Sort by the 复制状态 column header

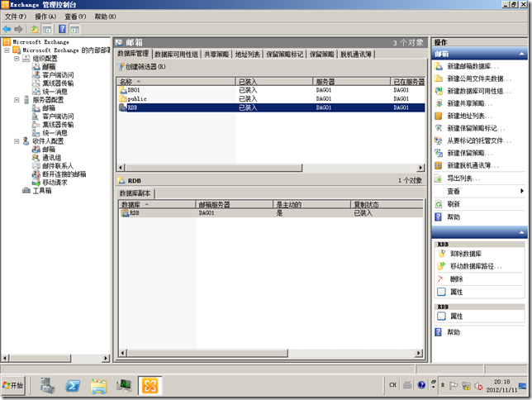pyautogui.click(x=387, y=204)
